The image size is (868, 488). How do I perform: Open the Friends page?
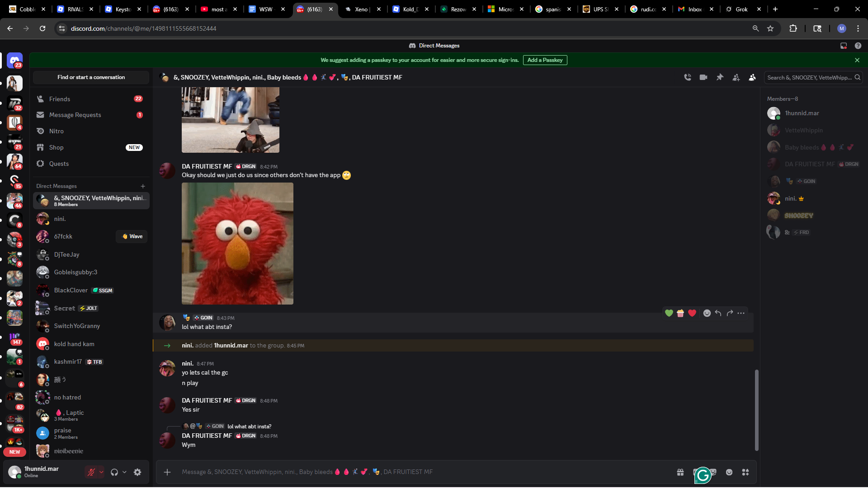[91, 99]
